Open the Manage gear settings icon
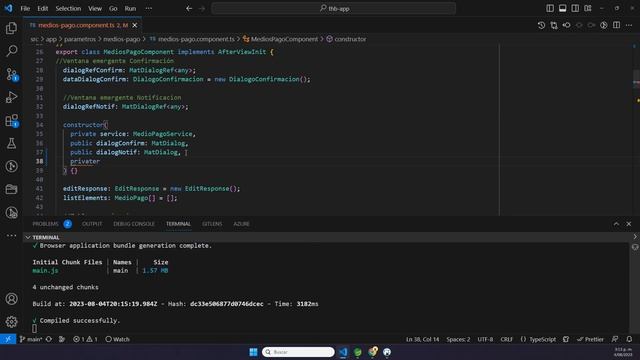The image size is (640, 360). 11,322
